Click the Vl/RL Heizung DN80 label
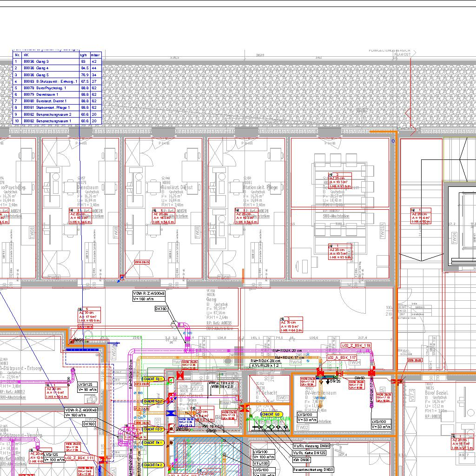 (x=311, y=446)
